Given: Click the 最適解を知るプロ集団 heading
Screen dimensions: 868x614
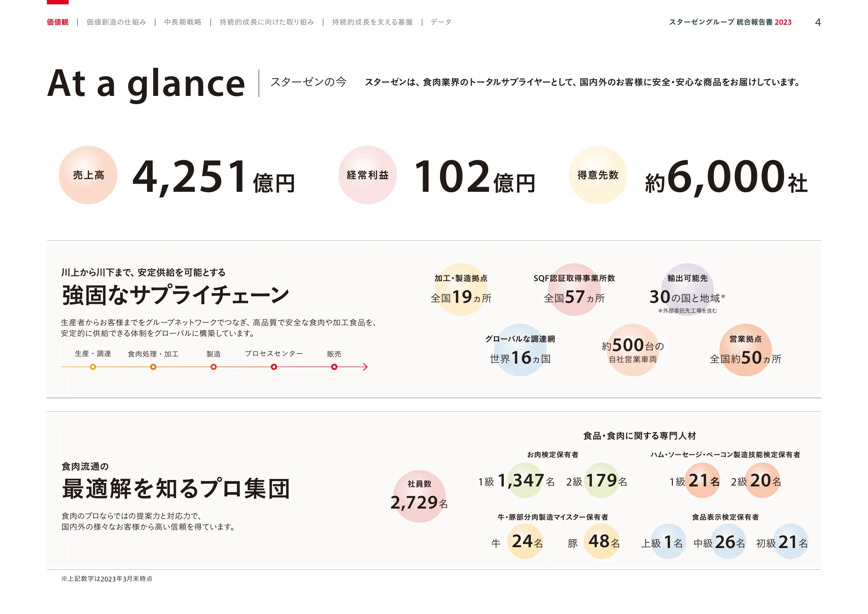Looking at the screenshot, I should click(175, 488).
